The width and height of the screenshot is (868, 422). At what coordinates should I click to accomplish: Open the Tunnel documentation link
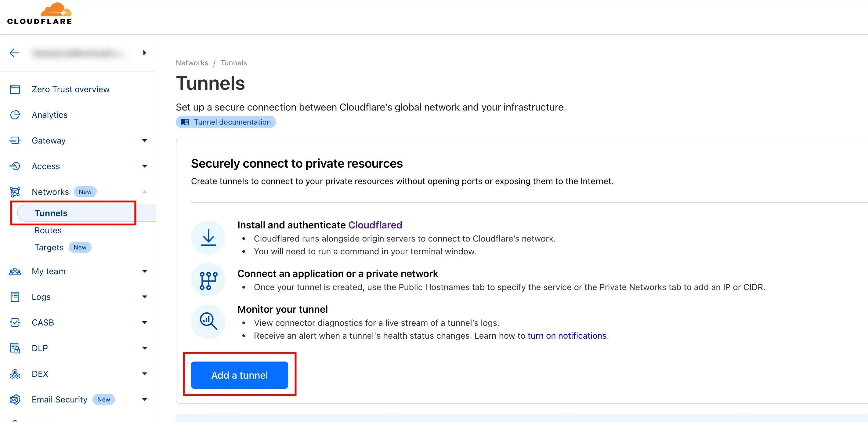(226, 122)
